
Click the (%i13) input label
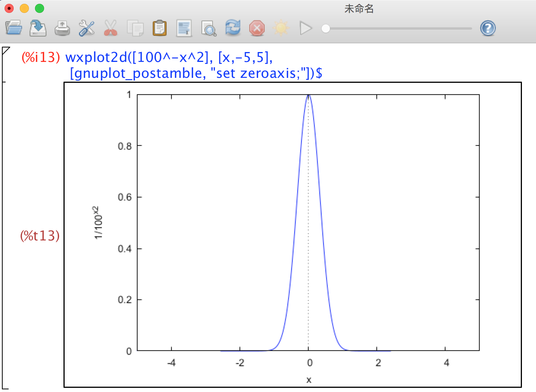41,57
